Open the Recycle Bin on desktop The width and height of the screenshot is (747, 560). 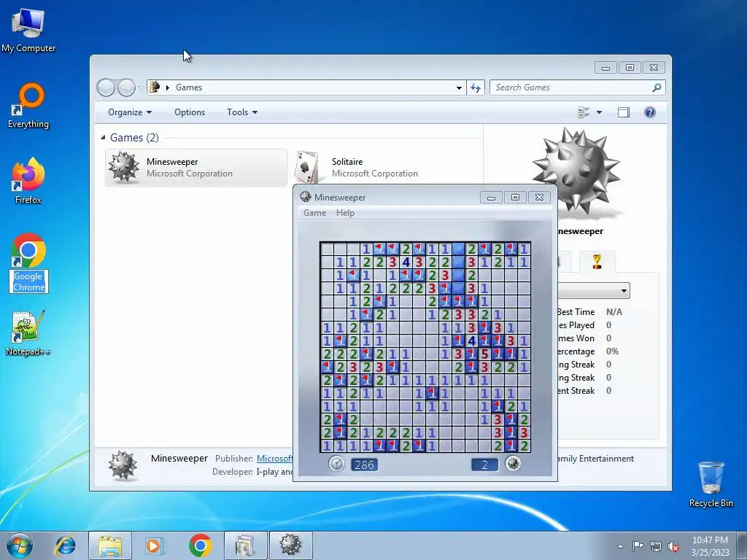click(711, 484)
